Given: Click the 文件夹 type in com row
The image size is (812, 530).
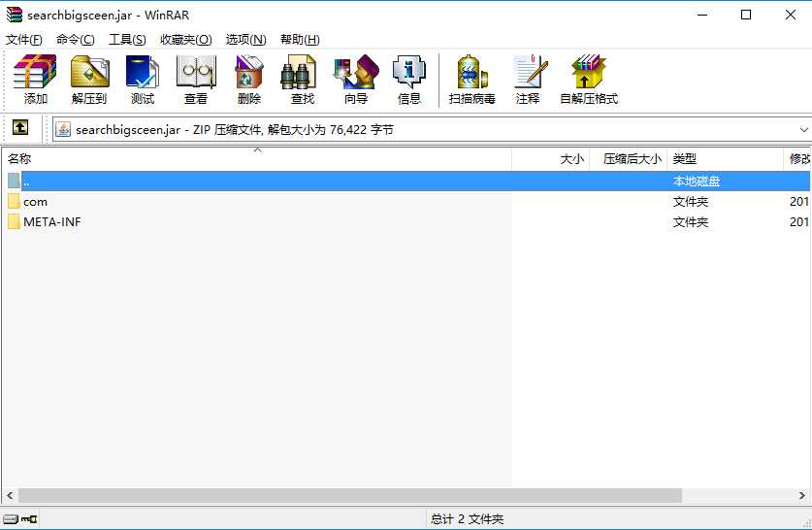Looking at the screenshot, I should [x=691, y=202].
